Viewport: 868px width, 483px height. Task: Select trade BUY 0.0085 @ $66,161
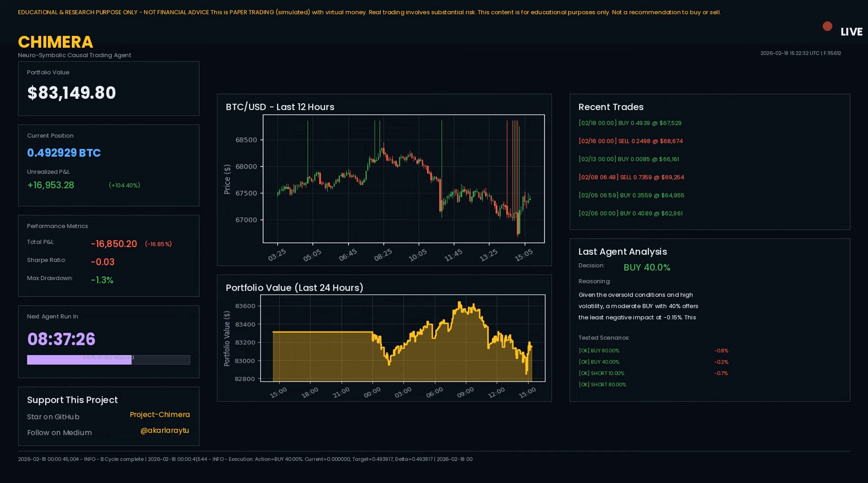point(629,159)
